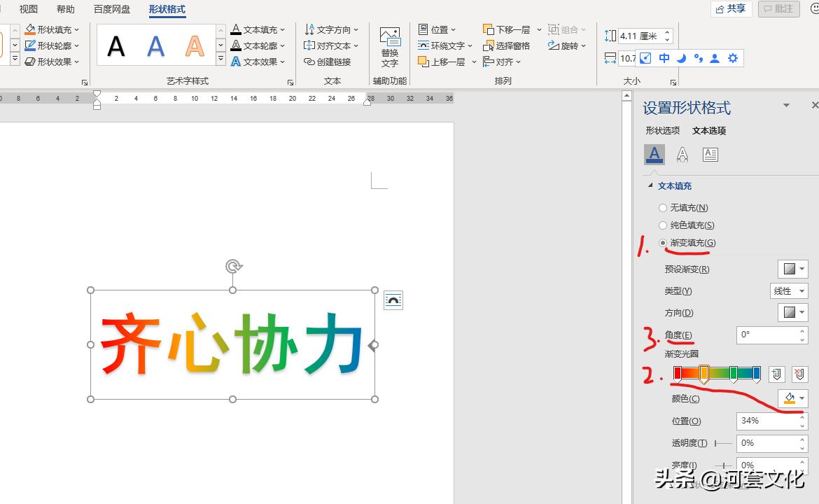The image size is (819, 504).
Task: Open the 形状填充 shape fill tool
Action: coord(52,29)
